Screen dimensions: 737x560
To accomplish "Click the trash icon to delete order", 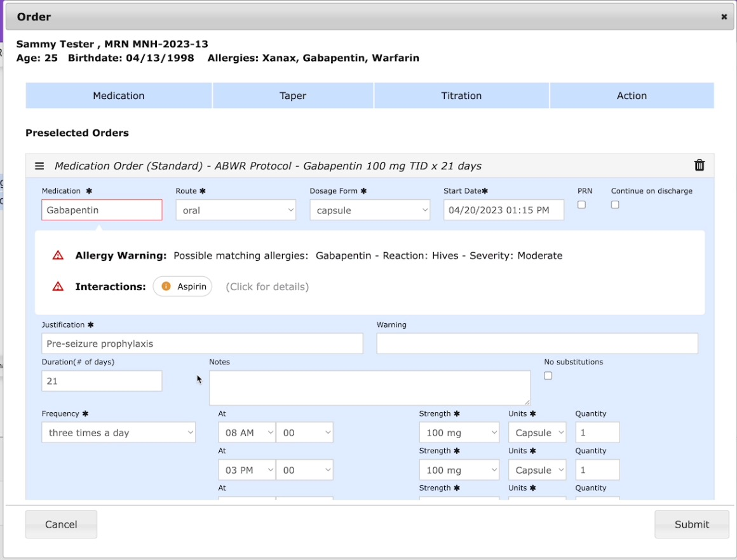I will point(700,166).
